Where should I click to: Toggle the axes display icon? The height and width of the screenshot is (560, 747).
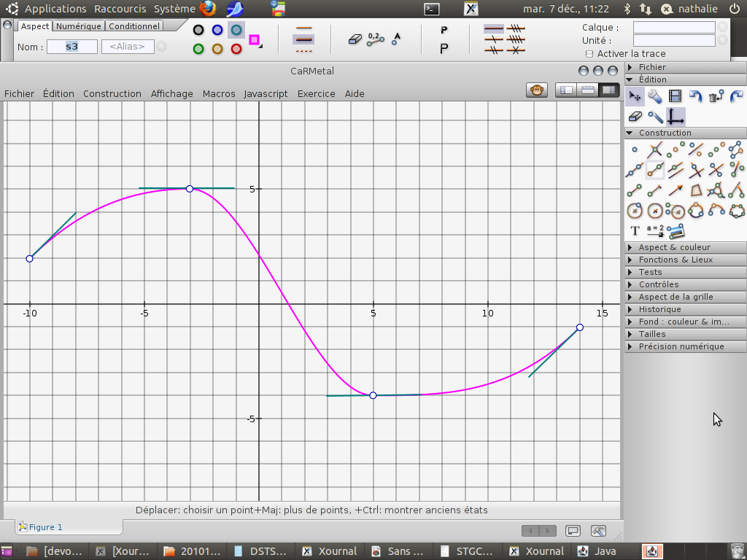tap(676, 117)
